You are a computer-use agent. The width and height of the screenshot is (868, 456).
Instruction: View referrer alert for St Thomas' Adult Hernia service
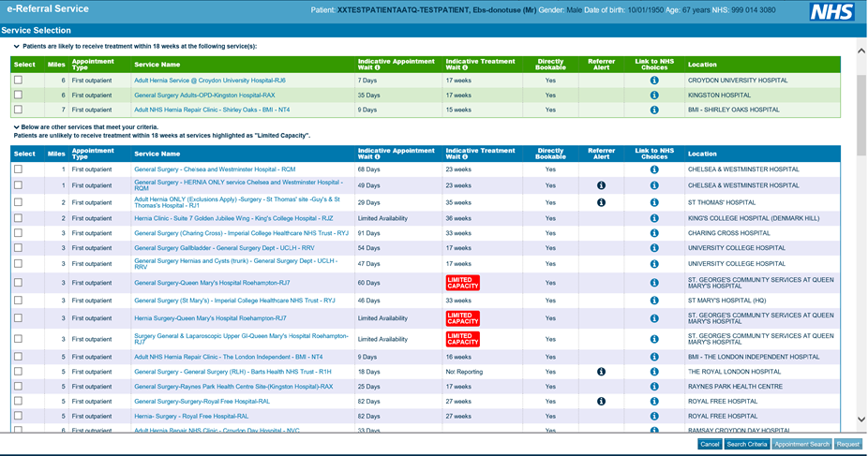click(x=601, y=202)
